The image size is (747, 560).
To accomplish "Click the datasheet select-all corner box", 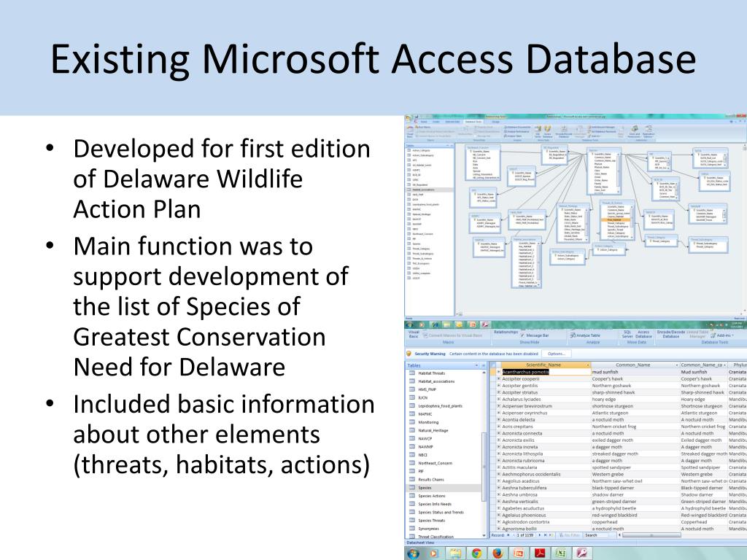I will click(493, 365).
